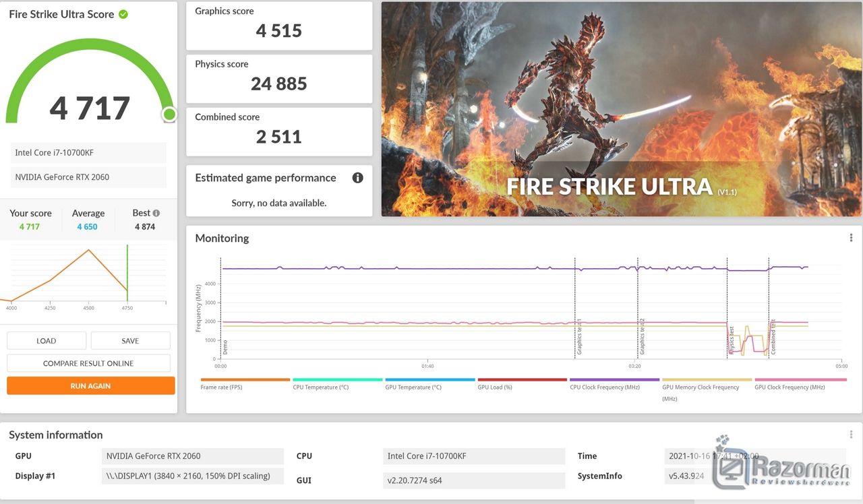Image resolution: width=863 pixels, height=504 pixels.
Task: Click the Time value 2021-10-16
Action: pyautogui.click(x=755, y=456)
